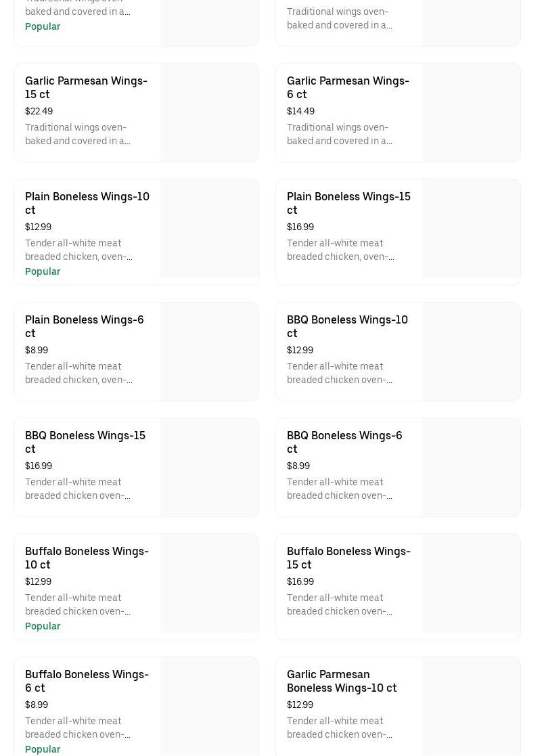Click image placeholder for Garlic Parmesan Wings-15 ct
544x756 pixels.
tap(210, 113)
